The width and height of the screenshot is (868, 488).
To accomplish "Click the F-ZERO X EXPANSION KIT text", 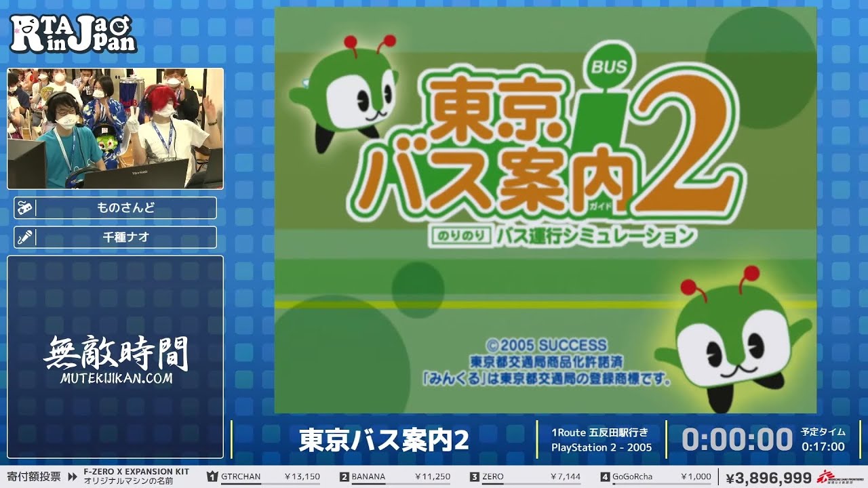I will [136, 472].
